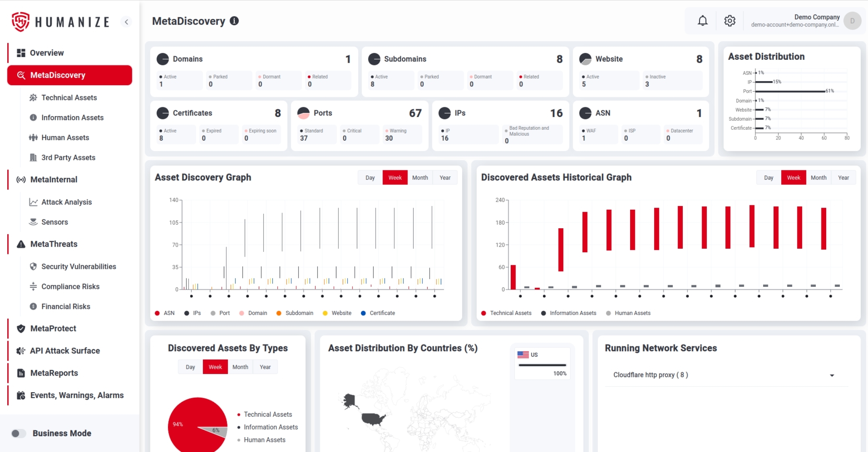Select Day in Discovered Assets Historical Graph
The image size is (868, 452).
(769, 178)
